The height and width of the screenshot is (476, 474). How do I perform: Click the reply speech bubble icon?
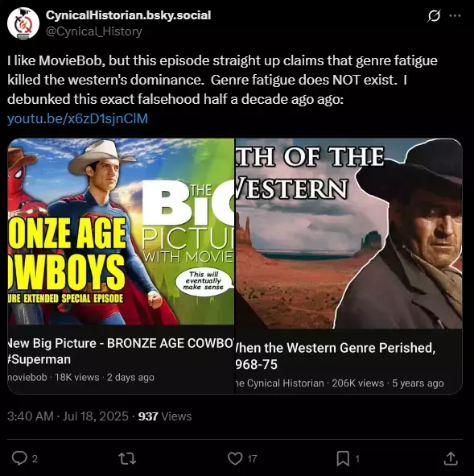pyautogui.click(x=19, y=458)
